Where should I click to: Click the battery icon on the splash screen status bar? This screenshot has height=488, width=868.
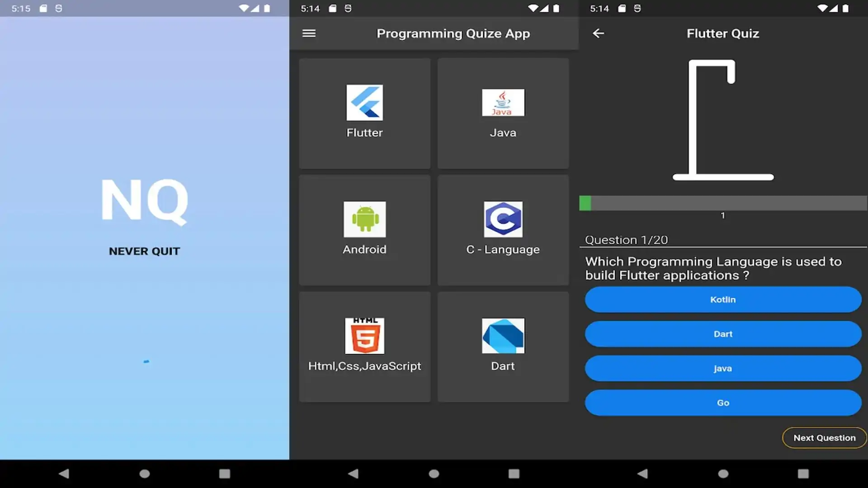(267, 8)
